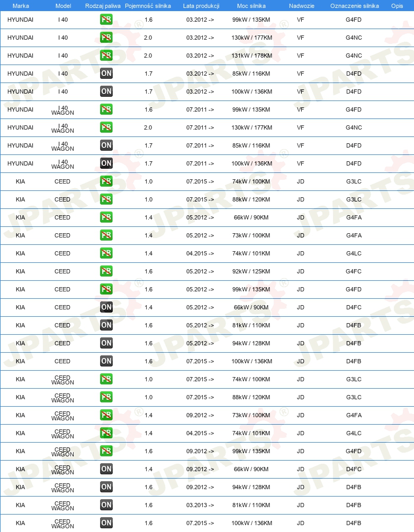Click diesel ON icon for I 40 Wagon 85kW/116KM

click(x=106, y=145)
